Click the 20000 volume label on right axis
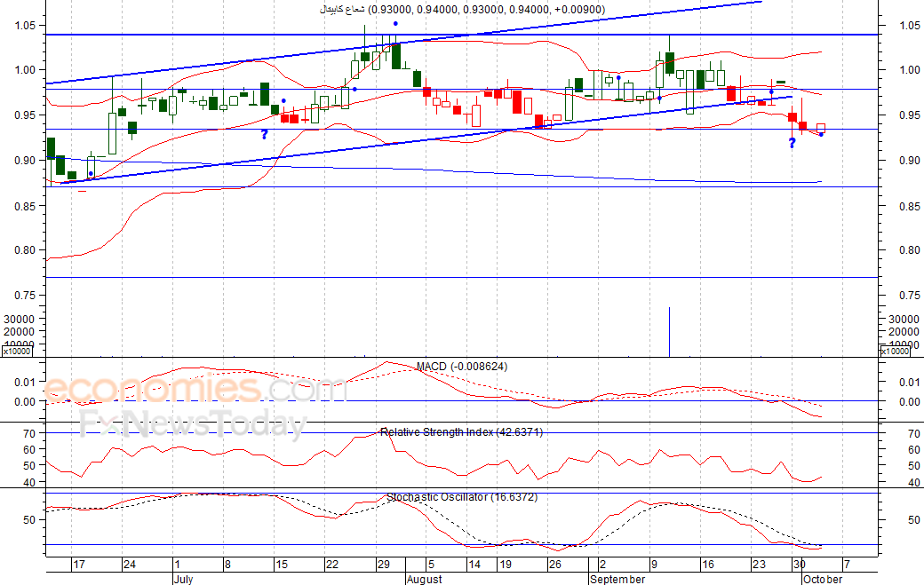Viewport: 924px width, 585px height. tap(904, 332)
